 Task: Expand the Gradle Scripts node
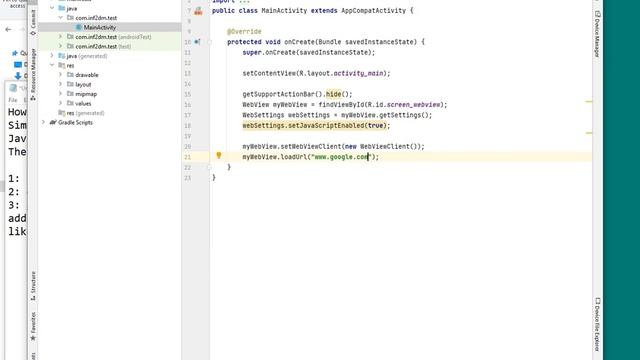coord(44,122)
